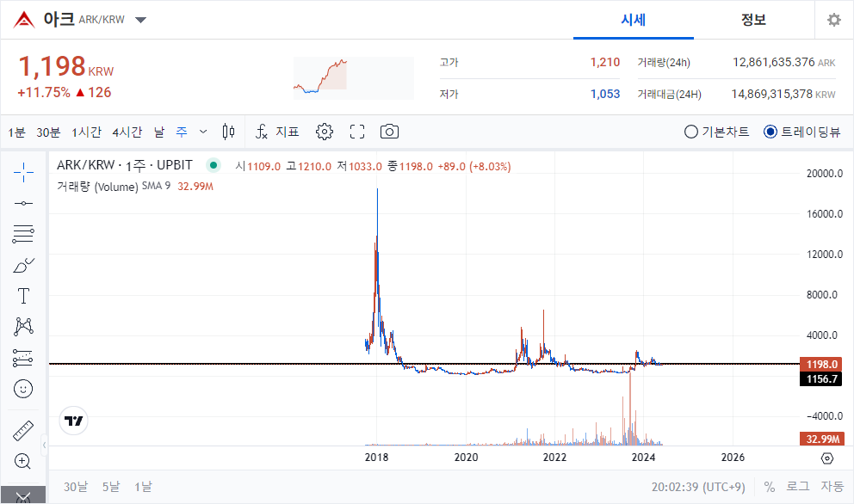Screen dimensions: 854x504
Task: Set the interval to 주 (week)
Action: 182,132
